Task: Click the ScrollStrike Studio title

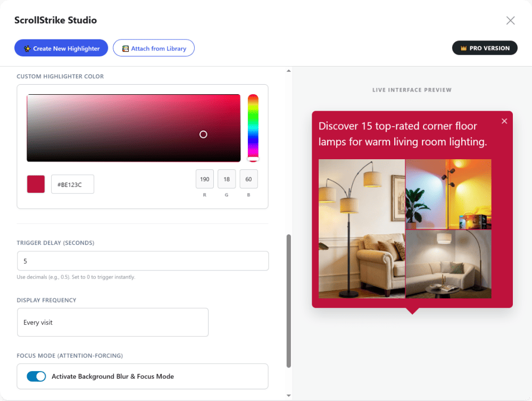Action: 56,20
